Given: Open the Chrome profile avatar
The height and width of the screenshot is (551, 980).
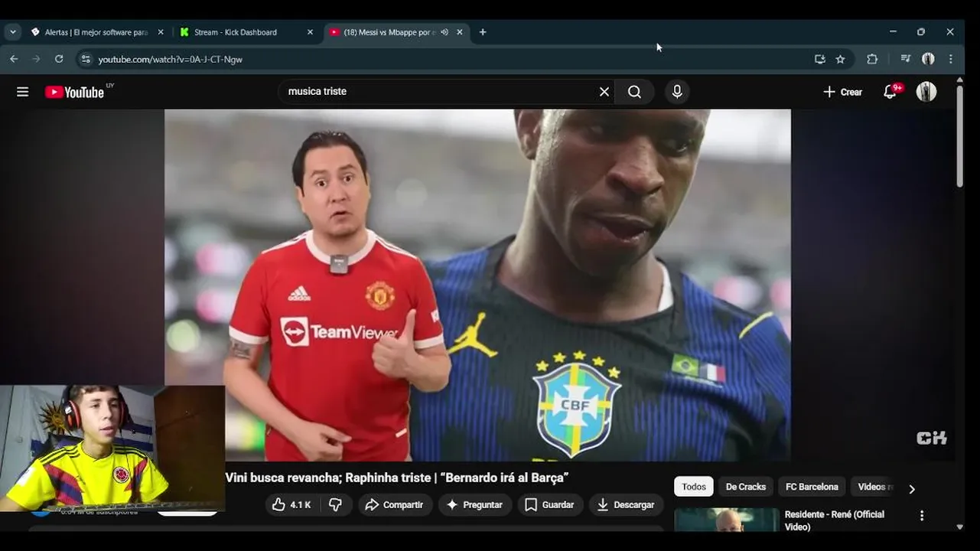Looking at the screenshot, I should pyautogui.click(x=928, y=59).
